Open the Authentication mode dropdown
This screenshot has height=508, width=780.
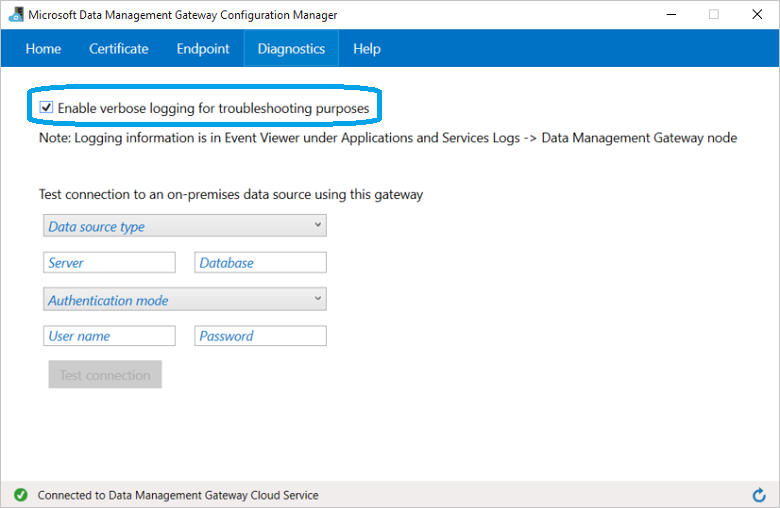click(x=185, y=300)
